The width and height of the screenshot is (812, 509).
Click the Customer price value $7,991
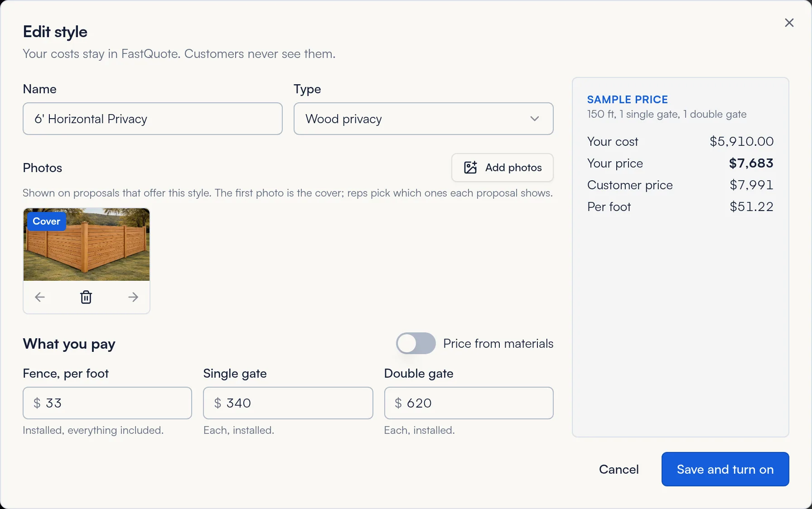point(751,185)
